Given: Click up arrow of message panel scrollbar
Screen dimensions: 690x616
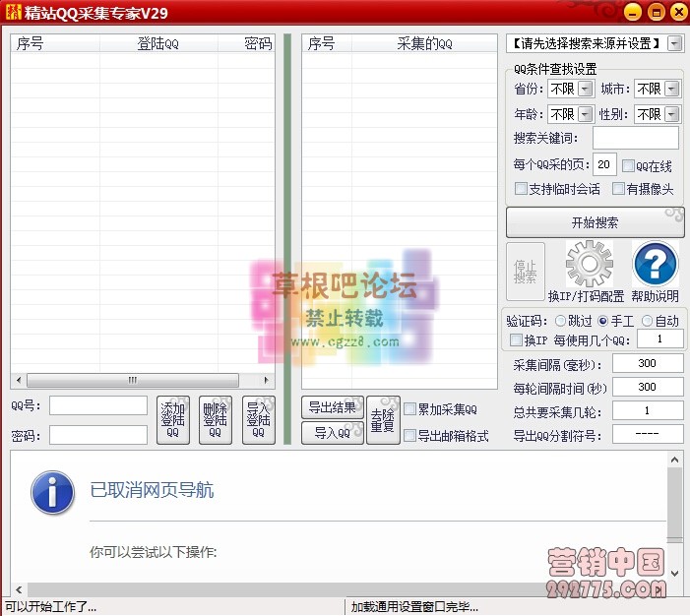Looking at the screenshot, I should point(674,460).
